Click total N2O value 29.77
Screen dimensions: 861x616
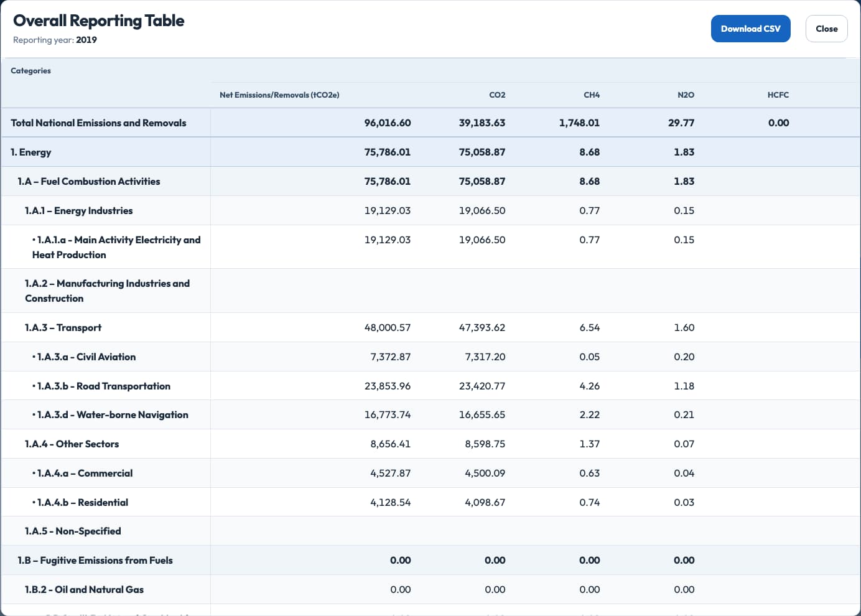(681, 123)
